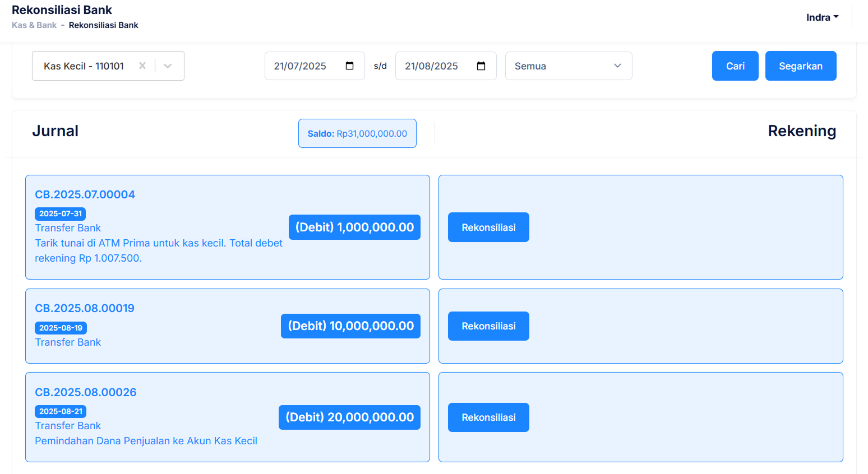The image size is (868, 474).
Task: Click Rekonsiliasi for CB.2025.08.00019 entry
Action: pos(488,326)
